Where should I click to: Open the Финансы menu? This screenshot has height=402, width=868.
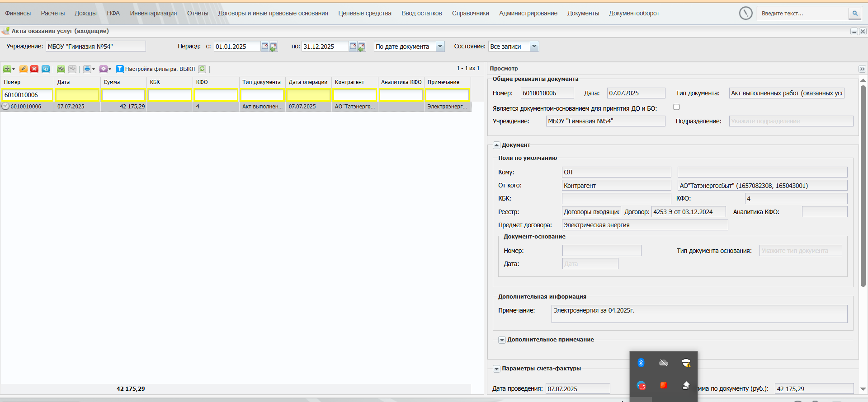pyautogui.click(x=18, y=13)
